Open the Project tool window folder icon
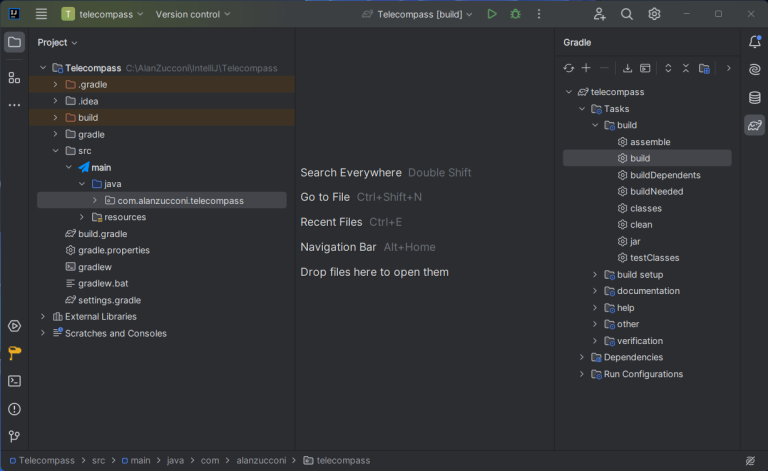 click(x=14, y=42)
